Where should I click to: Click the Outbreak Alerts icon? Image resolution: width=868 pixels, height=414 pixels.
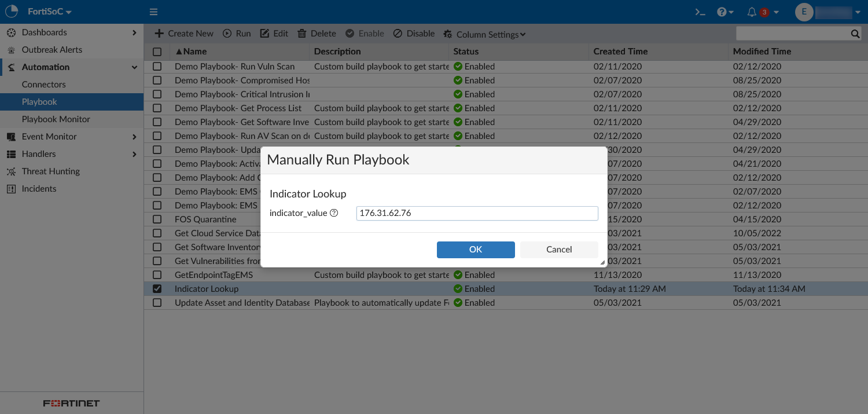coord(11,50)
